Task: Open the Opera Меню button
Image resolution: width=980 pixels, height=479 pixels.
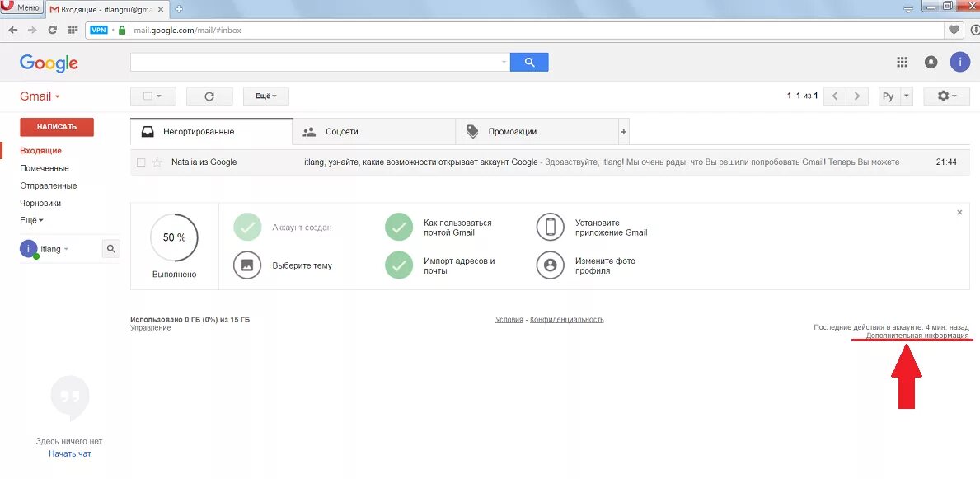Action: (x=22, y=8)
